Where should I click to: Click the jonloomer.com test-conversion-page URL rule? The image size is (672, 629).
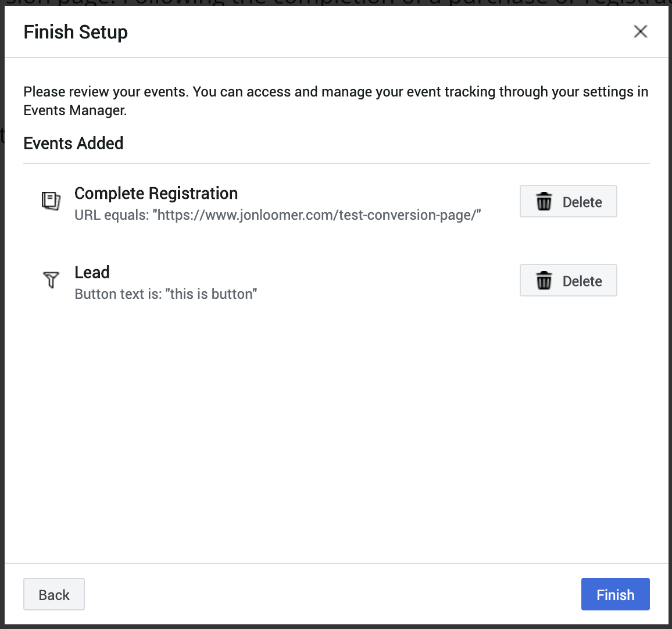pos(317,215)
